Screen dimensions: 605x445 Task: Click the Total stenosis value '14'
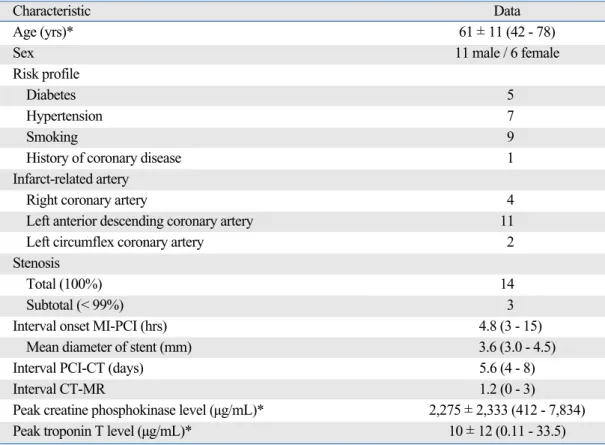[x=507, y=284]
